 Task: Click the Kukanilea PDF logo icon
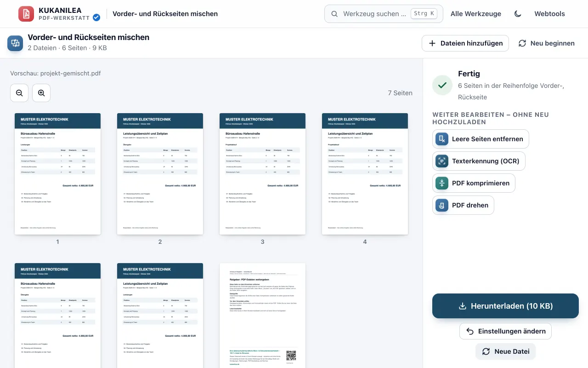coord(26,14)
